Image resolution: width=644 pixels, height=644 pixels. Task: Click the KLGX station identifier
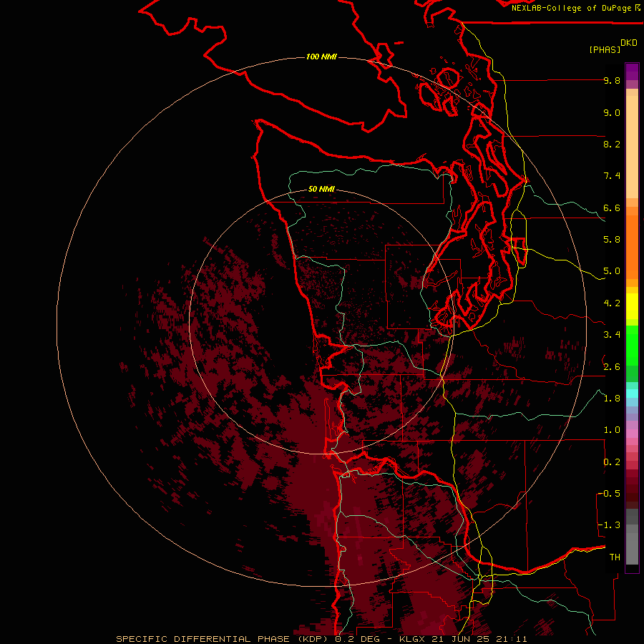[x=412, y=639]
